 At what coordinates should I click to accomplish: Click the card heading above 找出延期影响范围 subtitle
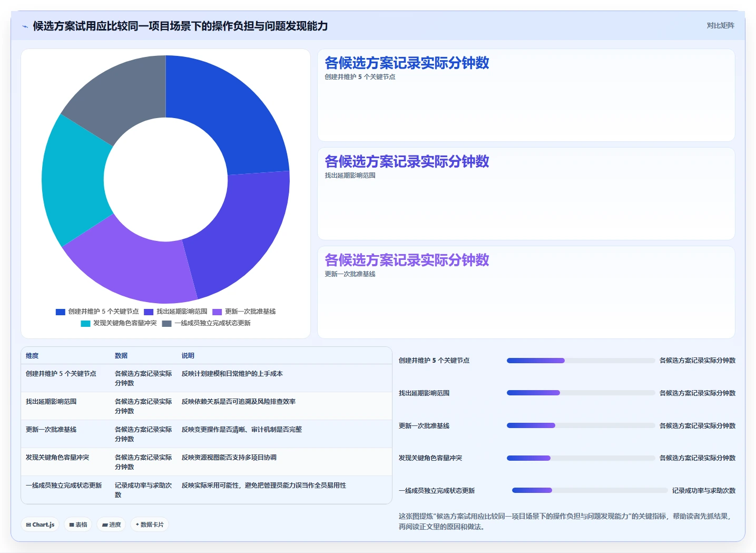pos(407,161)
